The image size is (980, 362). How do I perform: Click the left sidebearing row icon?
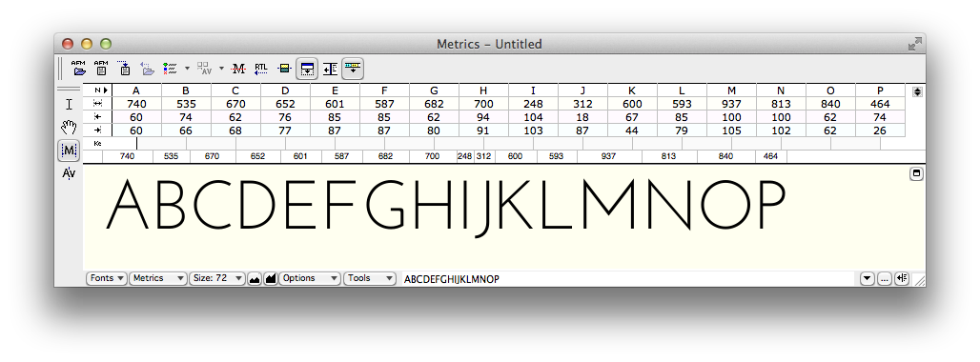97,117
